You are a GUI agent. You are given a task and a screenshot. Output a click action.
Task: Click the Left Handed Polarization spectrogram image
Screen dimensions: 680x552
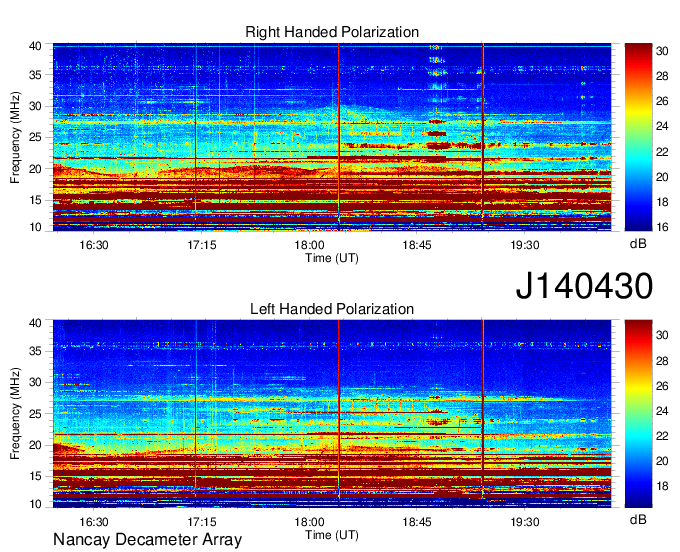332,414
